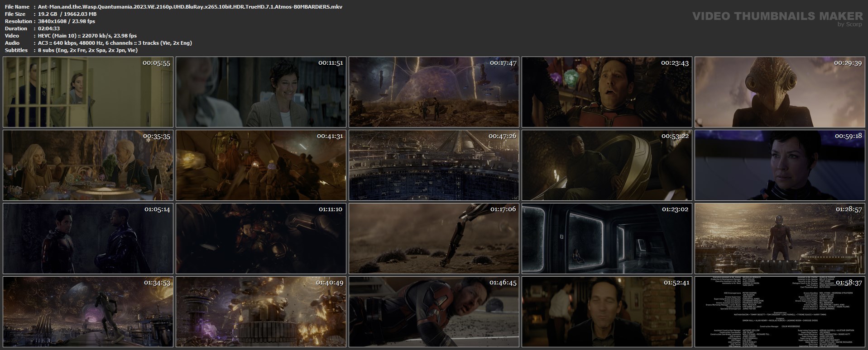Click the 8 subs subtitles line

(88, 50)
